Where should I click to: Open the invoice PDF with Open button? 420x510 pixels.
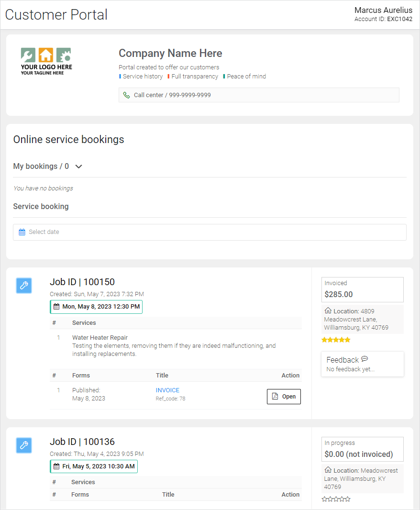(284, 397)
